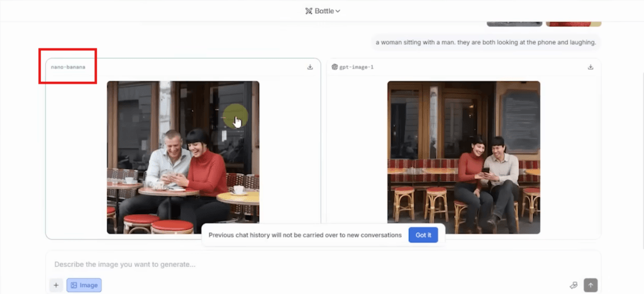Screen dimensions: 644x294
Task: Focus the 'Describe the image' prompt field
Action: [314, 264]
